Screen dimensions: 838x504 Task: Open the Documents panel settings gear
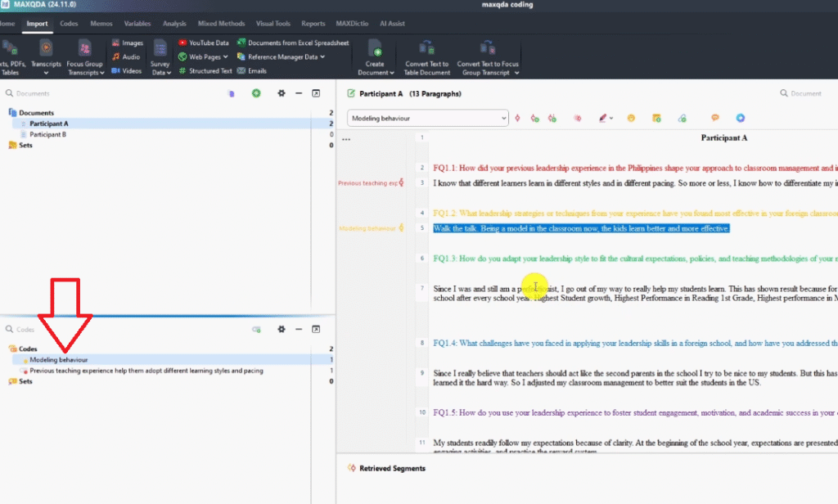coord(281,94)
